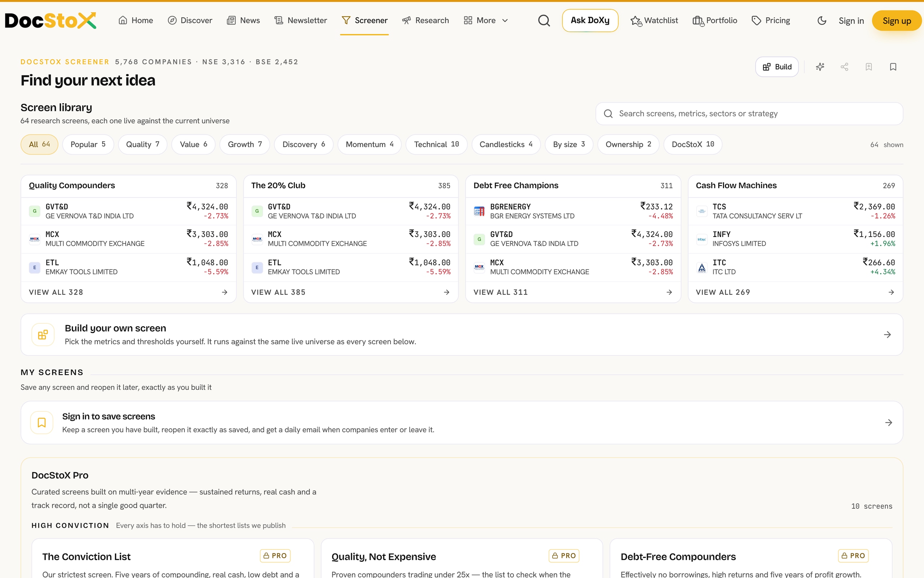Viewport: 924px width, 578px height.
Task: Open Portfolio in the navbar
Action: pyautogui.click(x=715, y=21)
